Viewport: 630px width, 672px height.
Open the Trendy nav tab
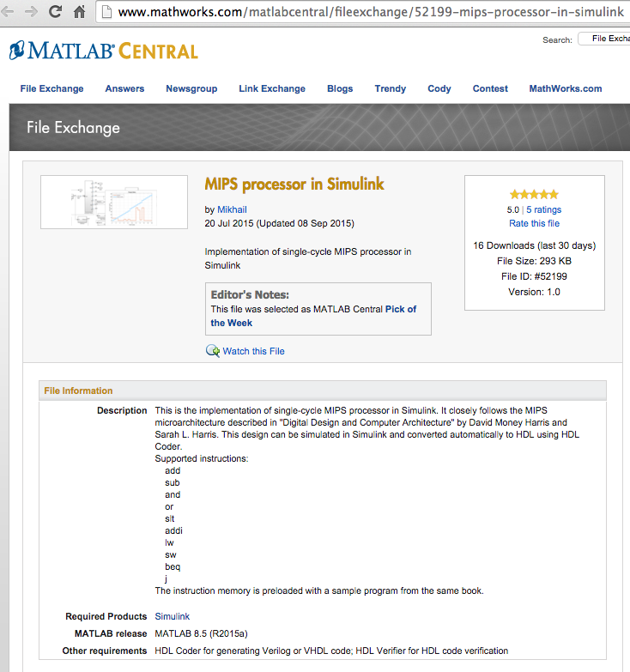tap(390, 88)
